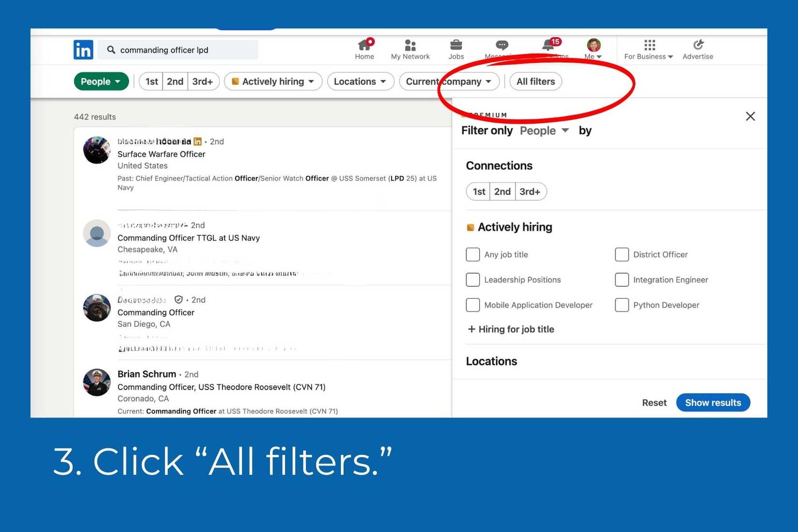Click the plus icon Hiring for job title

(472, 329)
